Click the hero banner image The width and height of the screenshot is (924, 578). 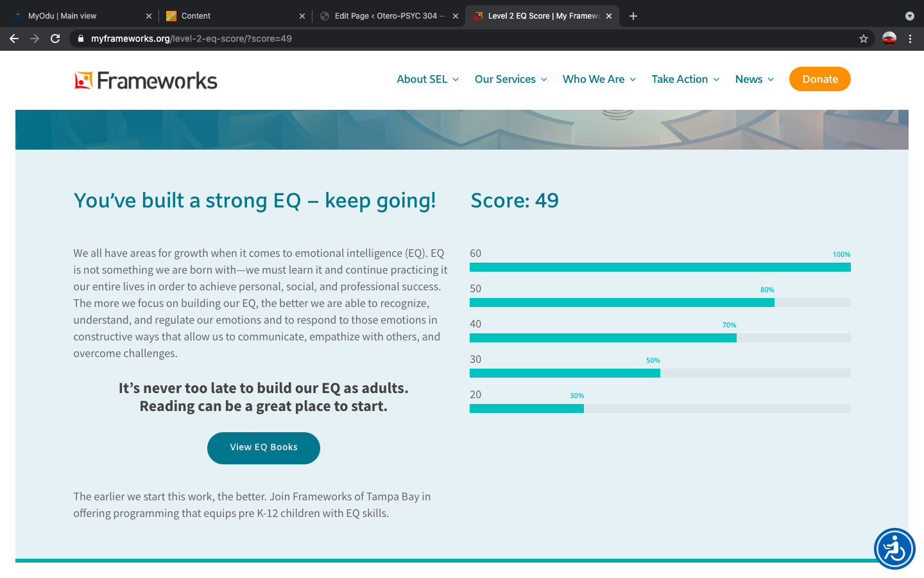point(462,130)
